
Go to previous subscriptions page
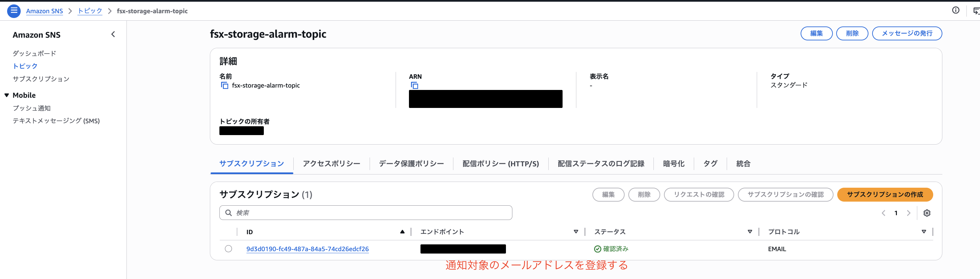point(883,213)
